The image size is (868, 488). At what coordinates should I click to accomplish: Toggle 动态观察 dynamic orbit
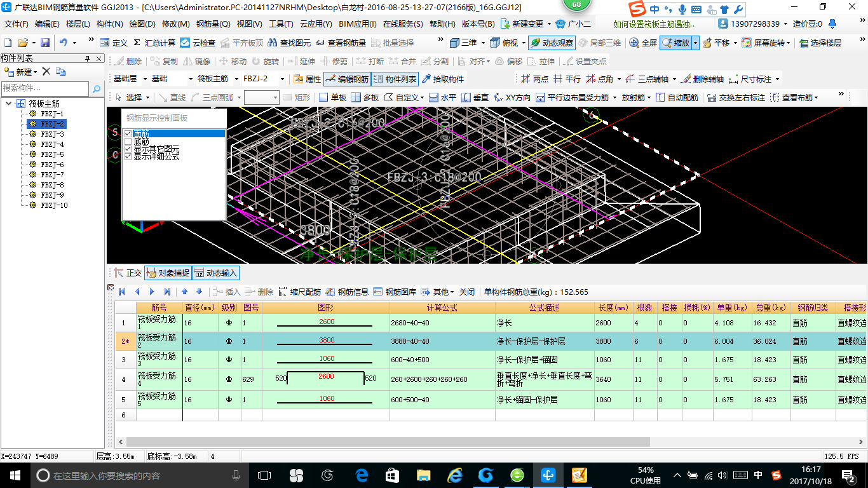click(552, 43)
